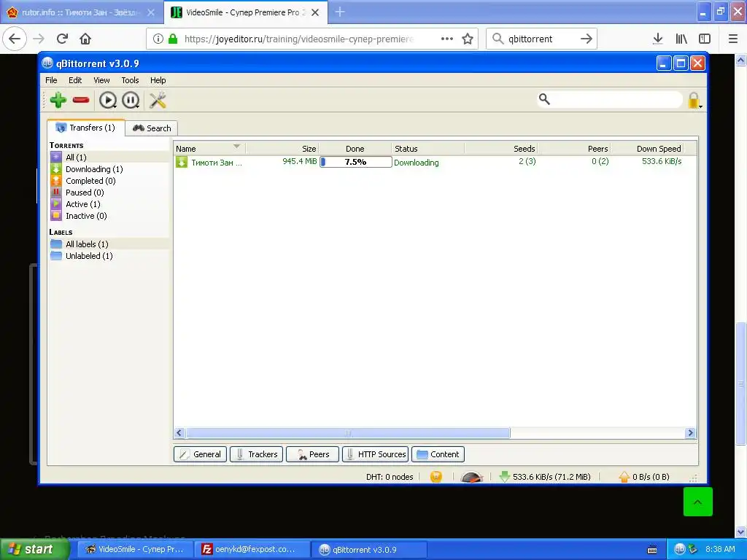Image resolution: width=747 pixels, height=560 pixels.
Task: Bookmark the page with the star icon
Action: pos(468,39)
